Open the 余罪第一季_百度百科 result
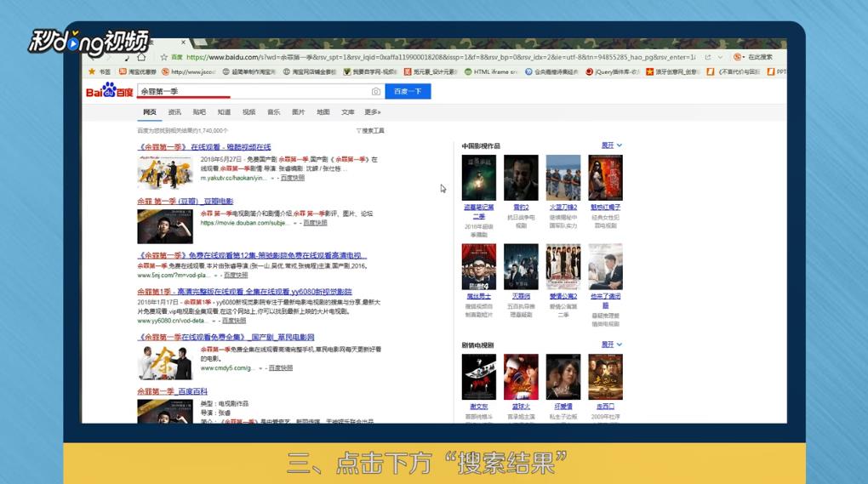Screen dimensions: 868x484 (172, 391)
